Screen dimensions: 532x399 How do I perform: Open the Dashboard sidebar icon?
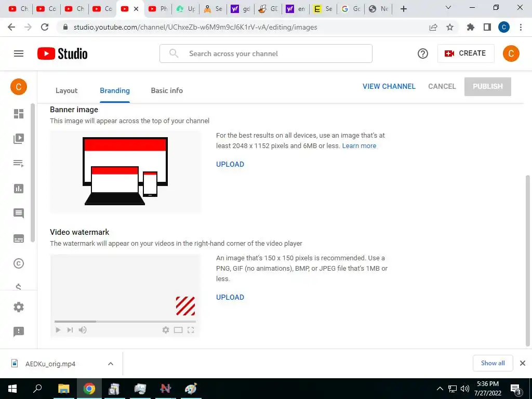coord(19,114)
